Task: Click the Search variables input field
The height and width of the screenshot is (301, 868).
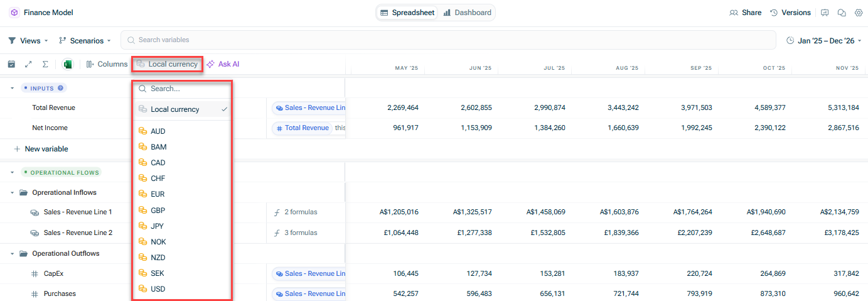Action: pos(446,40)
